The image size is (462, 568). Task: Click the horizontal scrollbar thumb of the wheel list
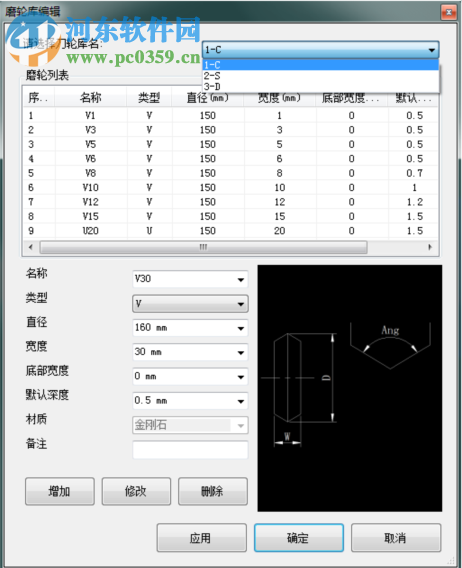[203, 247]
